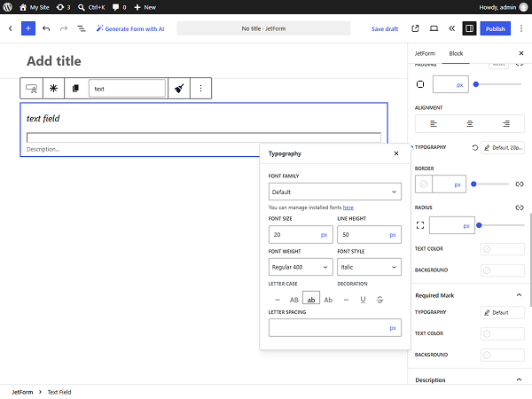Select uppercase AB letter case

click(293, 300)
